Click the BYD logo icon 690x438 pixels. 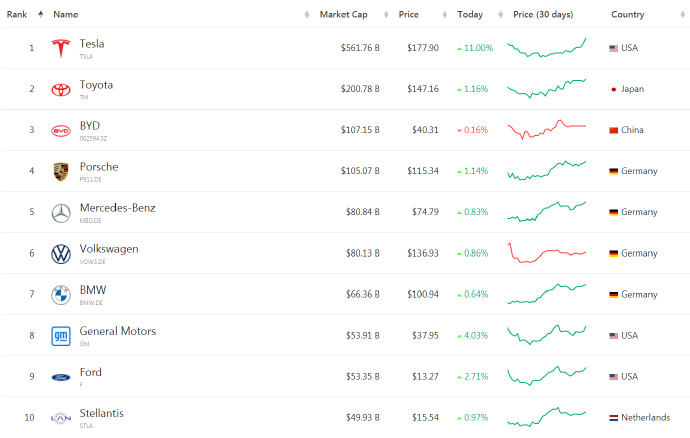pos(61,131)
